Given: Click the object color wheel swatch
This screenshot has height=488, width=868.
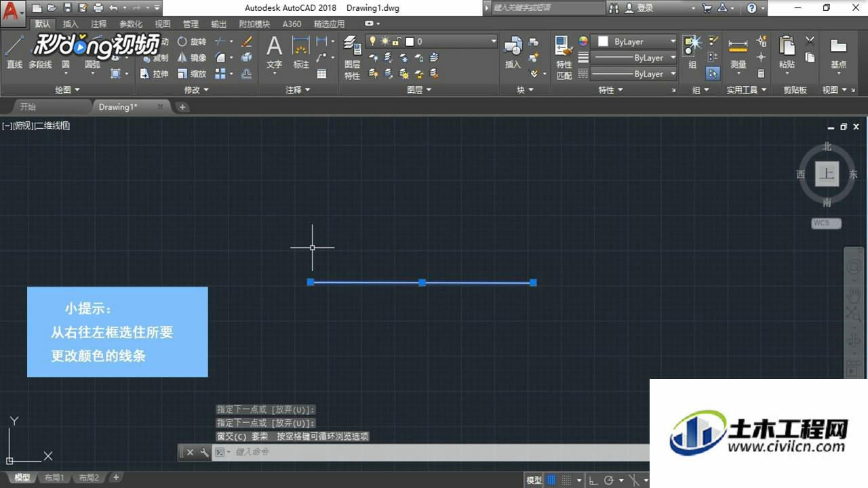Looking at the screenshot, I should (x=583, y=41).
